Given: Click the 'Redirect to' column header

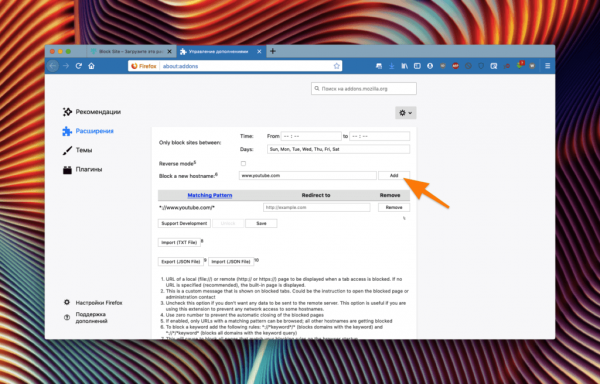Looking at the screenshot, I should pyautogui.click(x=316, y=195).
